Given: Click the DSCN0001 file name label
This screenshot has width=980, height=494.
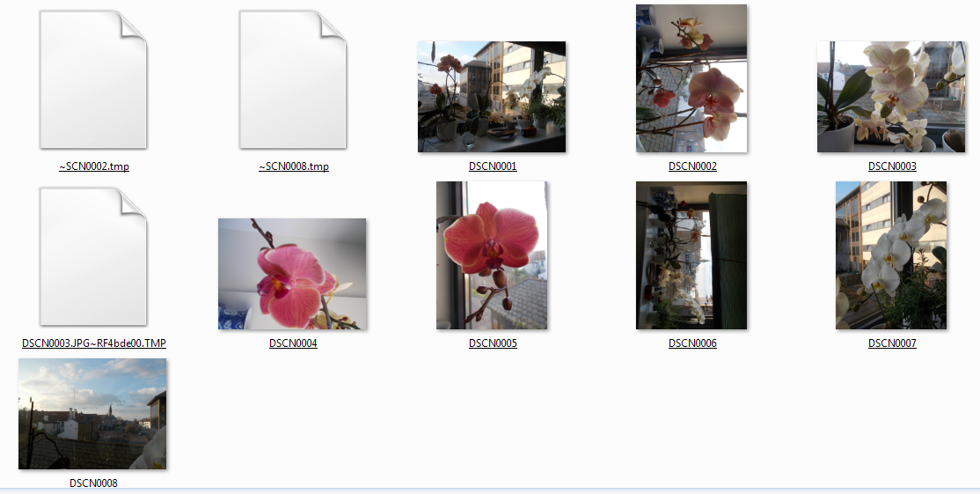Looking at the screenshot, I should pyautogui.click(x=493, y=166).
